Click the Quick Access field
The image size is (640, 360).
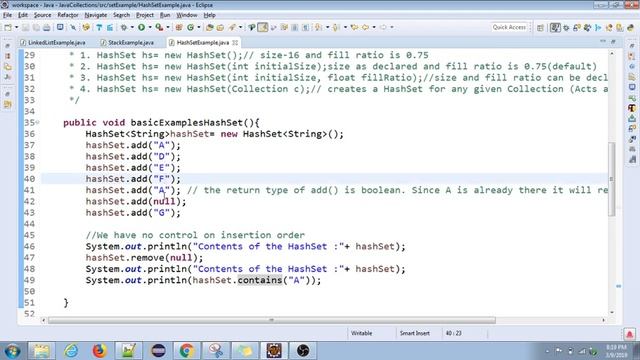(x=509, y=27)
